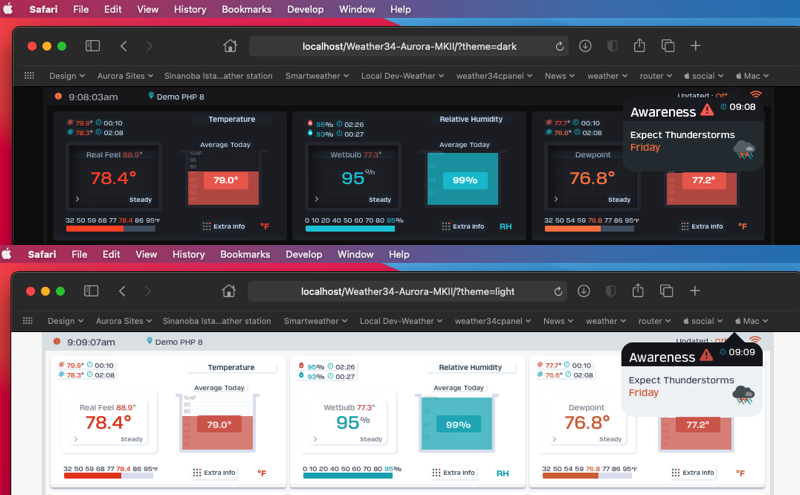Click Extra Info in dark Temperature card
The height and width of the screenshot is (495, 800).
pos(223,226)
